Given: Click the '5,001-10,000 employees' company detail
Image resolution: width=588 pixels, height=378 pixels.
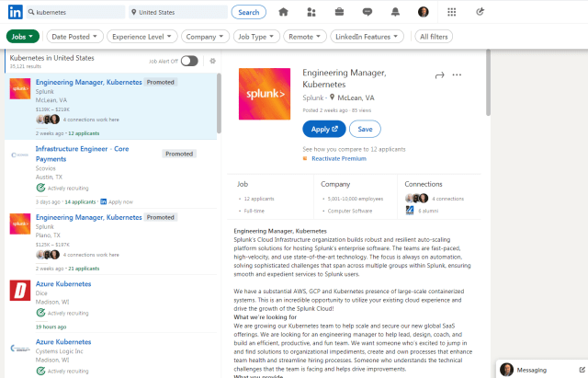Looking at the screenshot, I should [356, 199].
